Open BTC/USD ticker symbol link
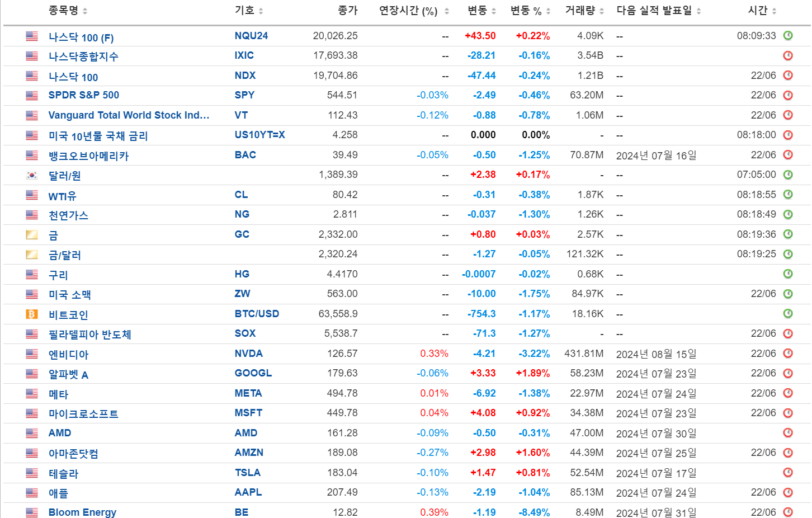The image size is (812, 518). point(257,314)
